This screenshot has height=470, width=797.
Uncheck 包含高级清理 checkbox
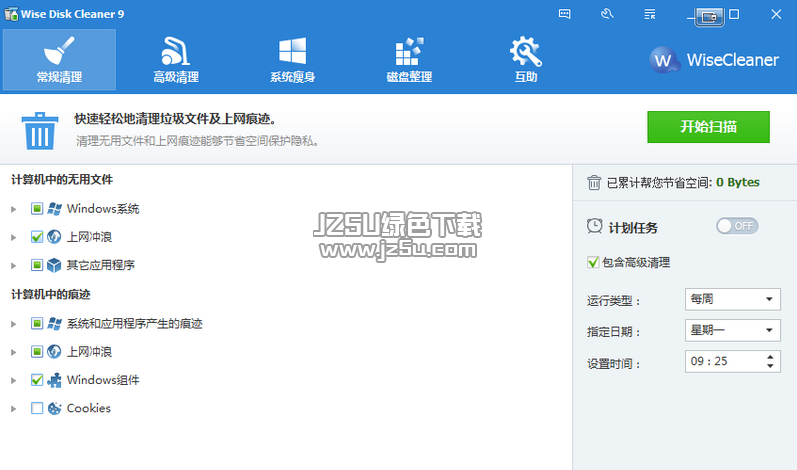pos(593,263)
